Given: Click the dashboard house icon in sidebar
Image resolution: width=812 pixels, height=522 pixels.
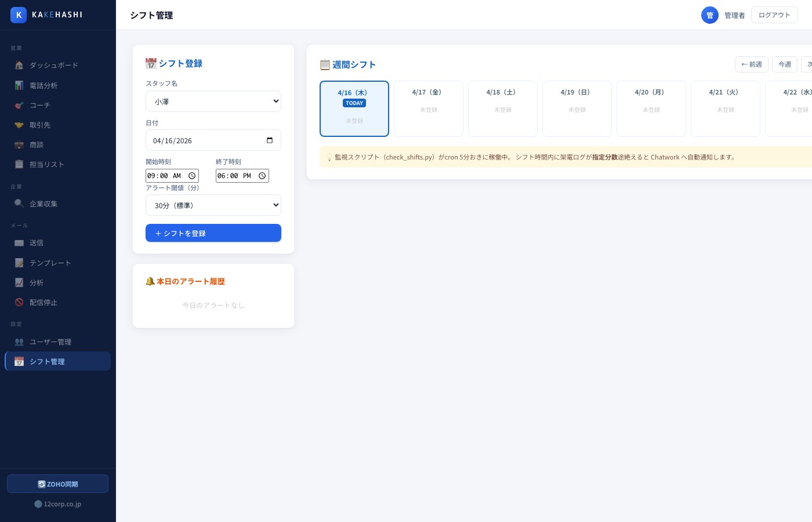Looking at the screenshot, I should (19, 66).
